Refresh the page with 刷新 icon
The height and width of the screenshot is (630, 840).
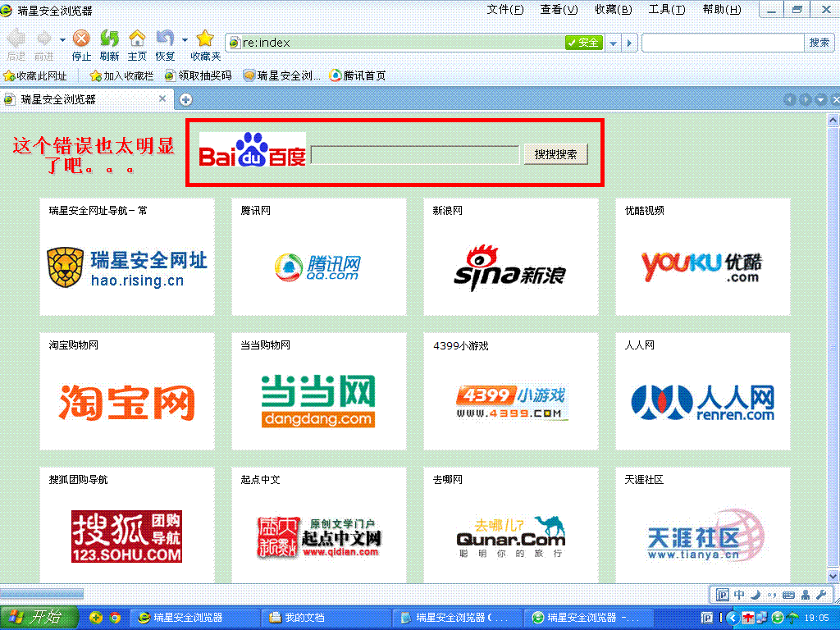point(109,39)
